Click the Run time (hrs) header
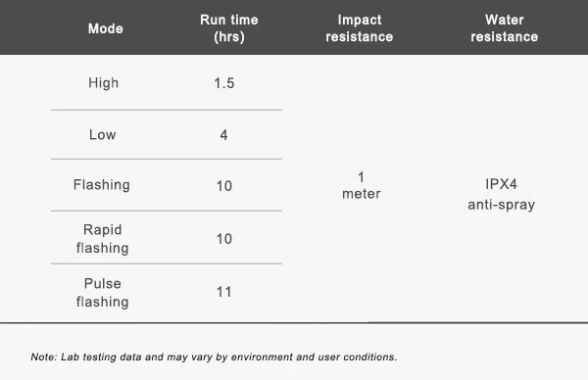Screen dimensions: 588x380 (x=228, y=28)
